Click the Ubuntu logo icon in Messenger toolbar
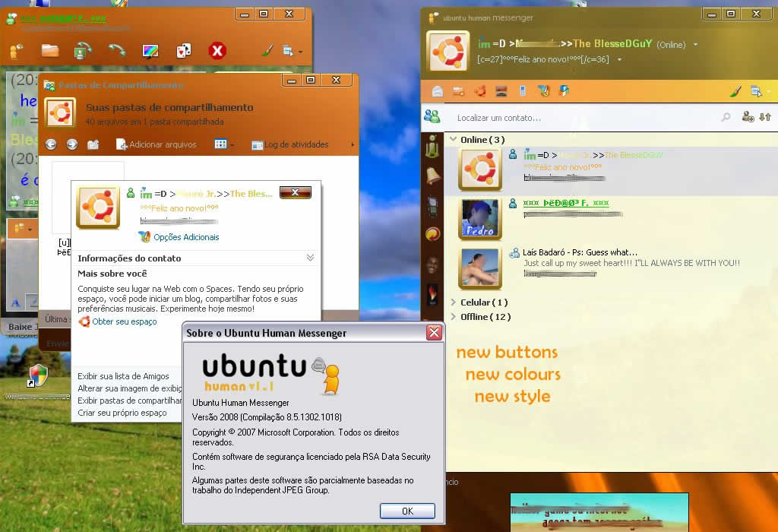Viewport: 778px width, 532px height. point(480,91)
